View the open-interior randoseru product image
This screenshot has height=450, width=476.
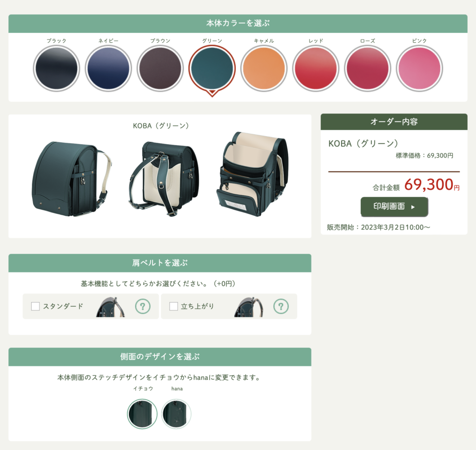point(252,174)
